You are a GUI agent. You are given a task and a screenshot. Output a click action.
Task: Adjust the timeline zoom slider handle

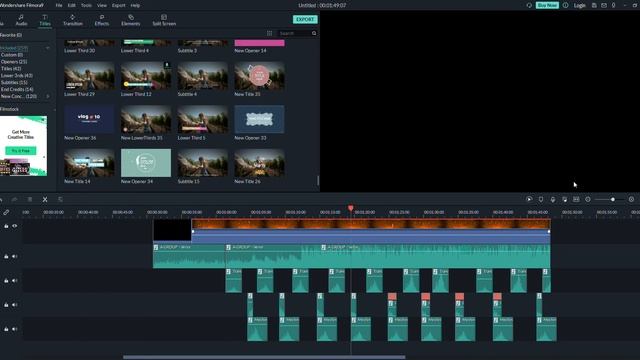click(613, 199)
